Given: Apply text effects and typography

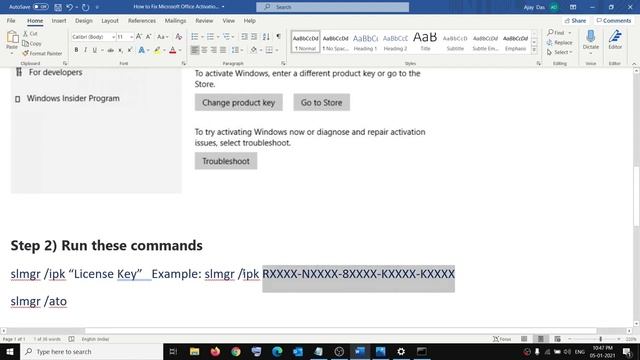Looking at the screenshot, I should pos(141,50).
